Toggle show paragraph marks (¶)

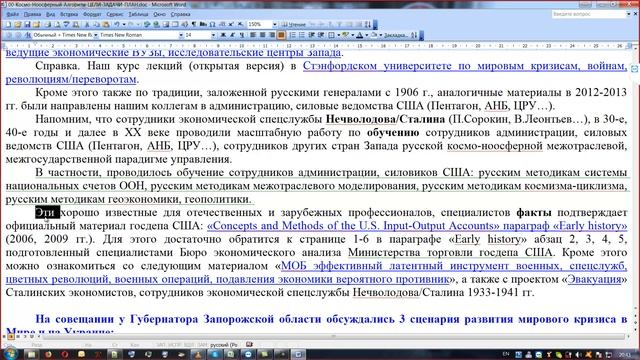tap(194, 24)
